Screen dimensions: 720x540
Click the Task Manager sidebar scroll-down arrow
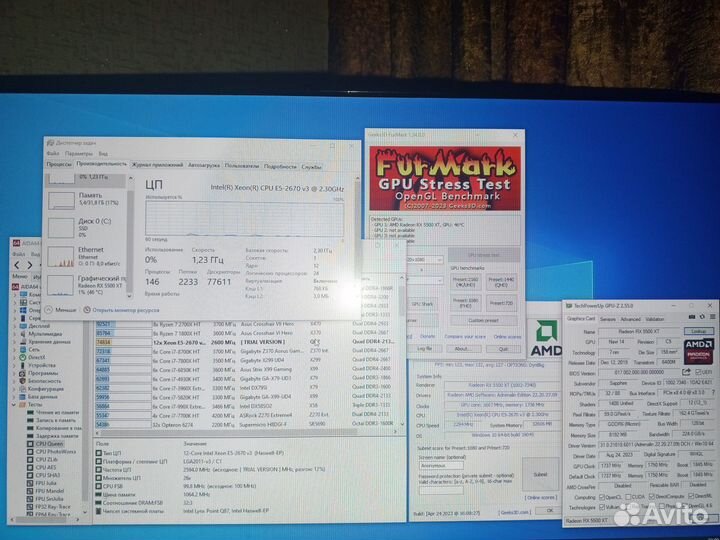[129, 296]
